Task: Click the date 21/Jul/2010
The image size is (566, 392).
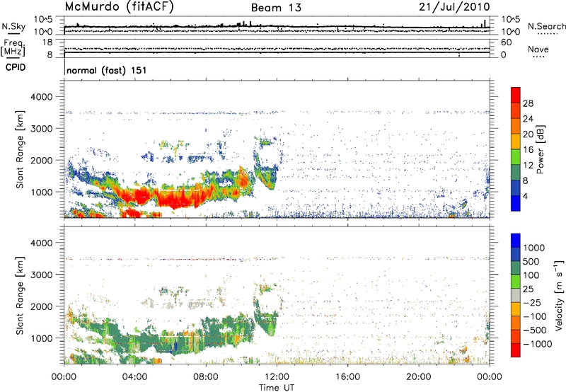Action: coord(454,7)
